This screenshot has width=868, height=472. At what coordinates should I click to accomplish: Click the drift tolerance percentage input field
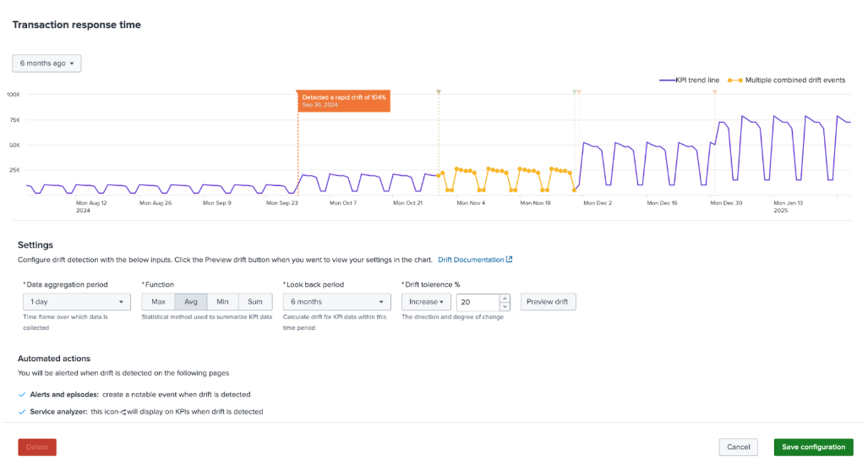pos(478,302)
